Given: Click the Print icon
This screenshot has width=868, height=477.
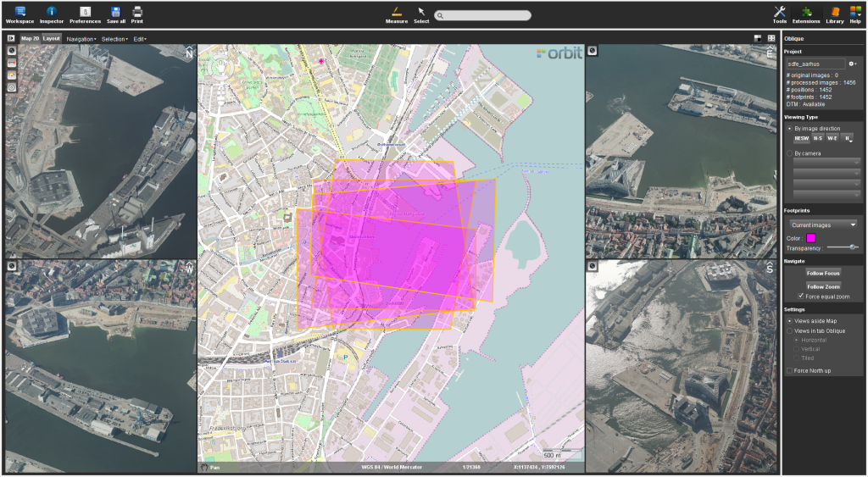Looking at the screenshot, I should [x=137, y=14].
